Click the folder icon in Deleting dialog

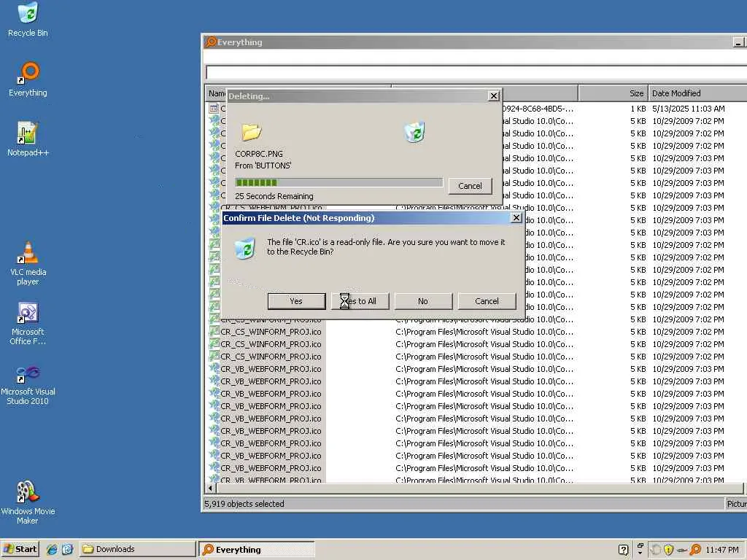[251, 131]
